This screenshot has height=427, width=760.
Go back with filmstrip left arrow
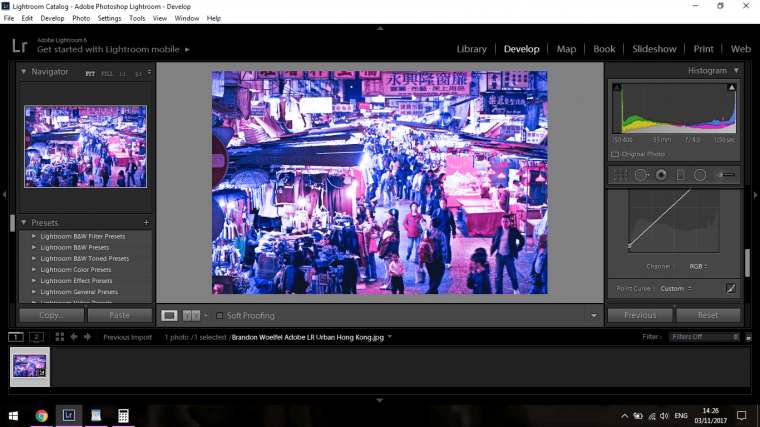click(74, 336)
